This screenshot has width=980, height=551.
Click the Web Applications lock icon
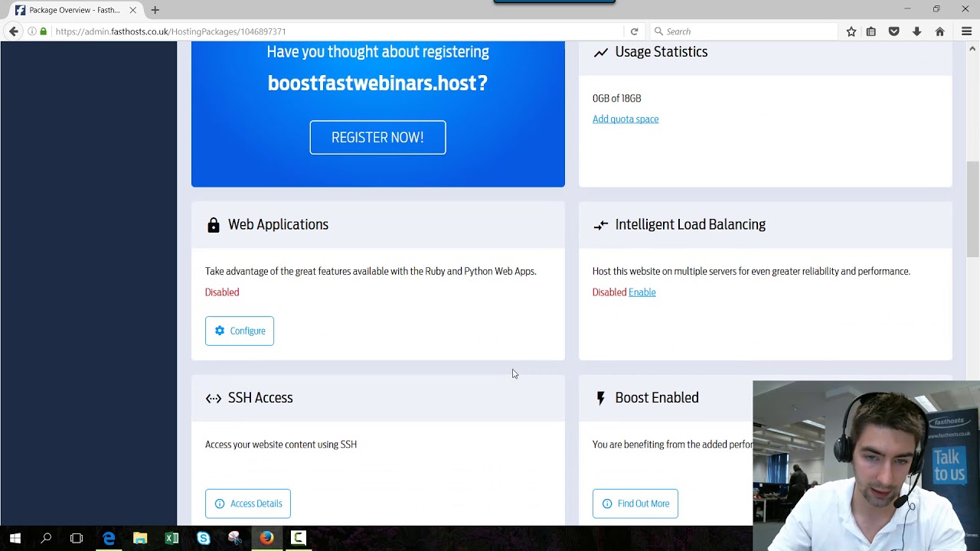(x=214, y=225)
